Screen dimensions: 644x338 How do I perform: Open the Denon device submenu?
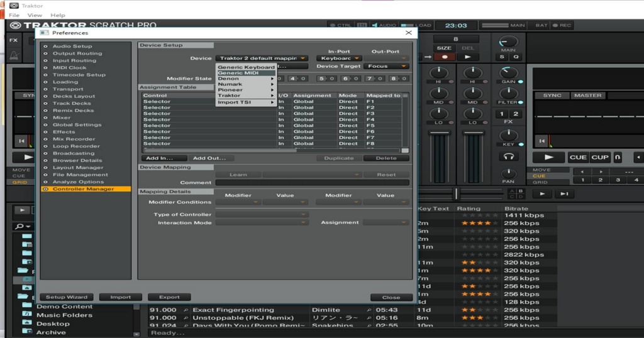(246, 79)
